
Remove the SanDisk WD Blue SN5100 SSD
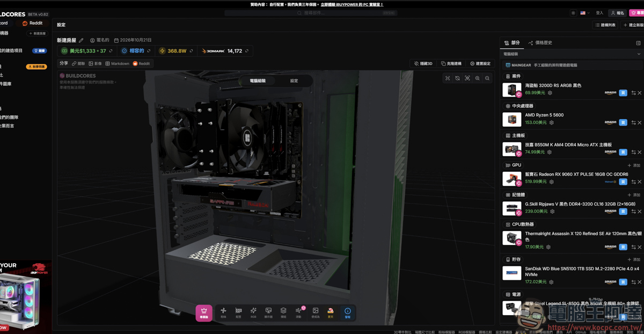tap(640, 282)
